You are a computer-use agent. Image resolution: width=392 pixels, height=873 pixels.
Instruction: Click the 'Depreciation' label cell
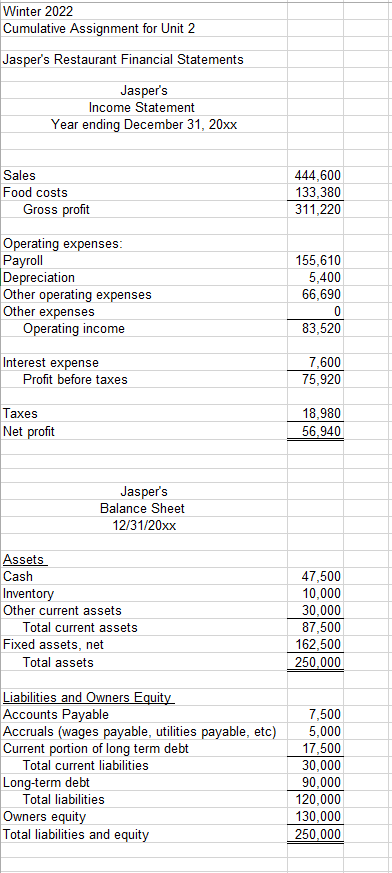click(144, 277)
